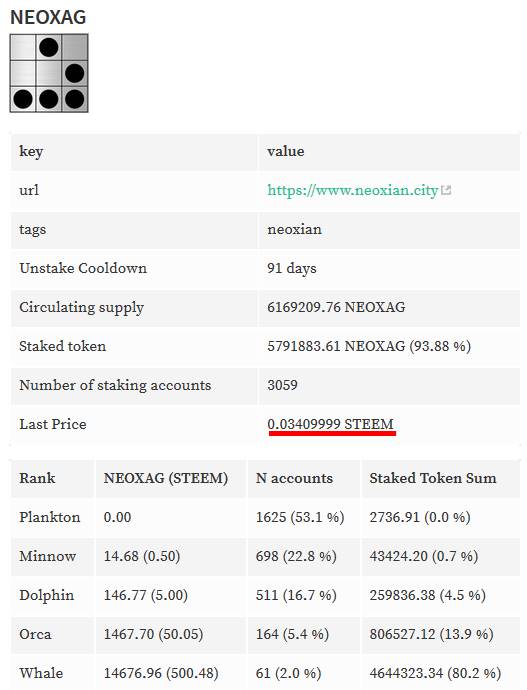527x690 pixels.
Task: Click the NEOXAG page heading
Action: point(48,17)
